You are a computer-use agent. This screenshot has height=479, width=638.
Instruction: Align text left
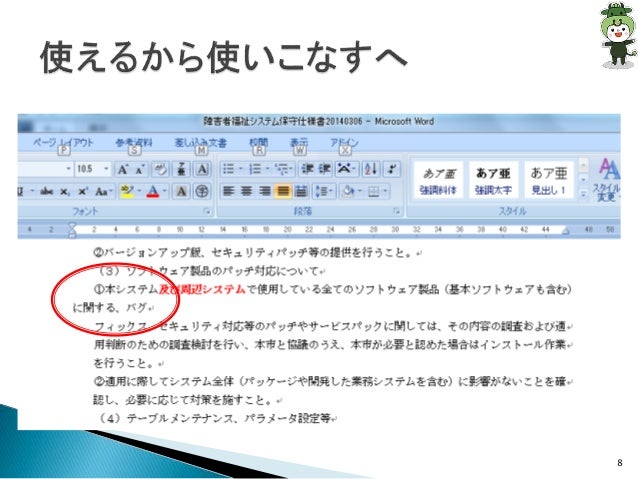coord(229,191)
